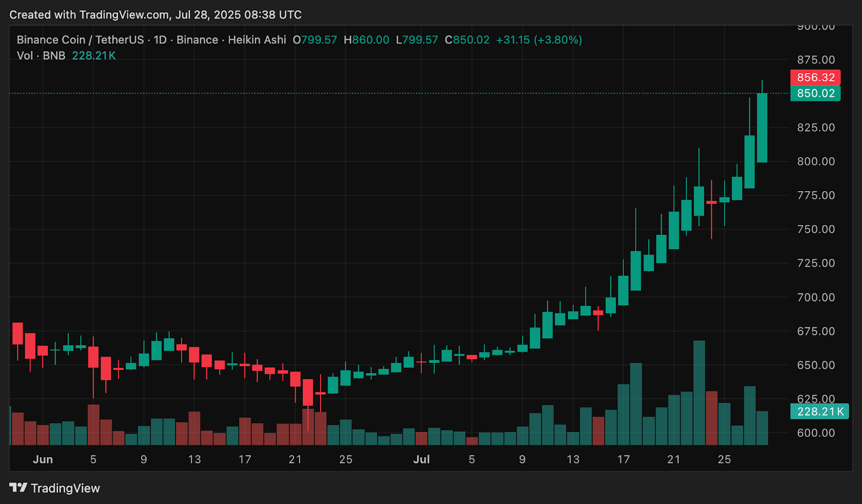Click the high value H860.00
The width and height of the screenshot is (862, 504).
click(x=366, y=40)
